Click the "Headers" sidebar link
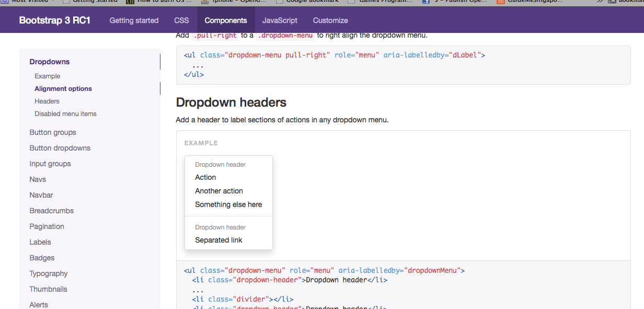 [47, 101]
